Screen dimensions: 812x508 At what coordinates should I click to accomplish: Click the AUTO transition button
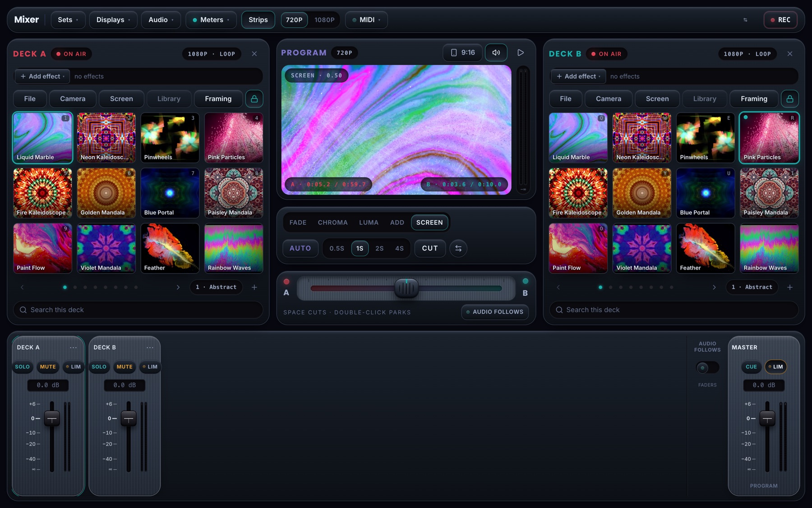(x=300, y=248)
